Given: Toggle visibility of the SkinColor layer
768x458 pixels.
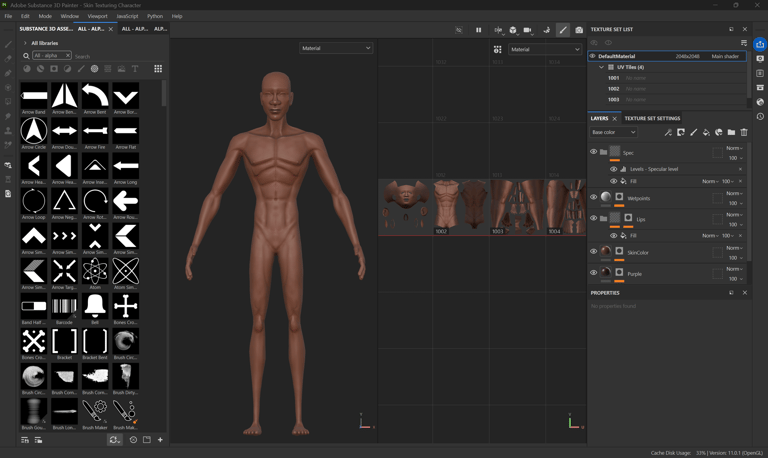Looking at the screenshot, I should (593, 252).
